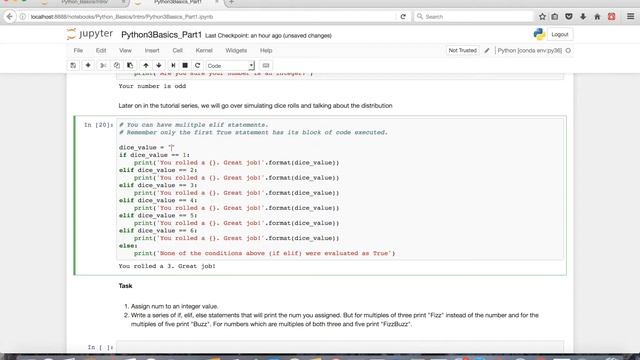This screenshot has height=360, width=640.
Task: Cut selected cells with scissors icon
Action: [x=103, y=65]
